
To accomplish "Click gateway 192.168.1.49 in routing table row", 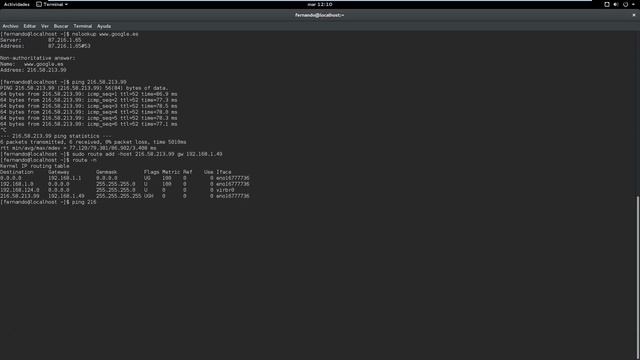I will [66, 196].
